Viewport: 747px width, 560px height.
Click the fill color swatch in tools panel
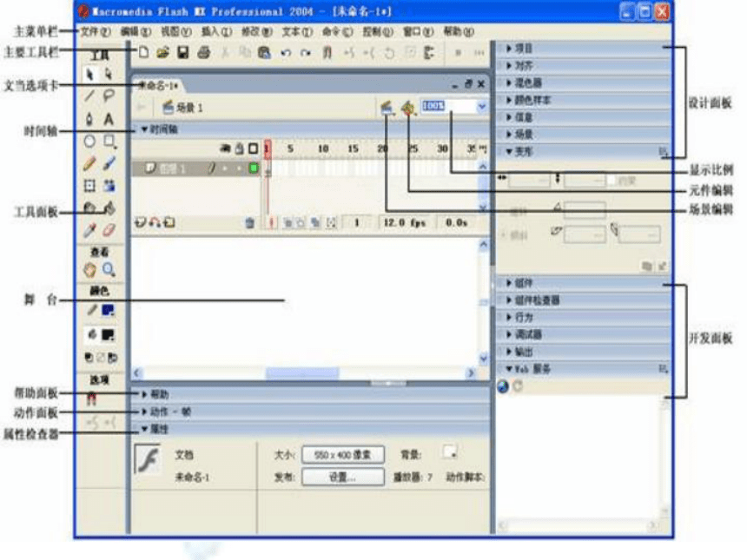(109, 335)
